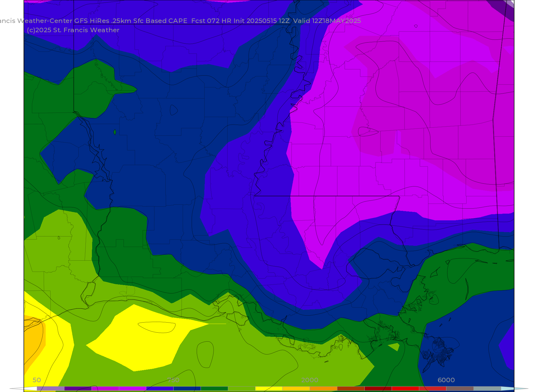Click the gray-blue legend swatch

click(487, 389)
